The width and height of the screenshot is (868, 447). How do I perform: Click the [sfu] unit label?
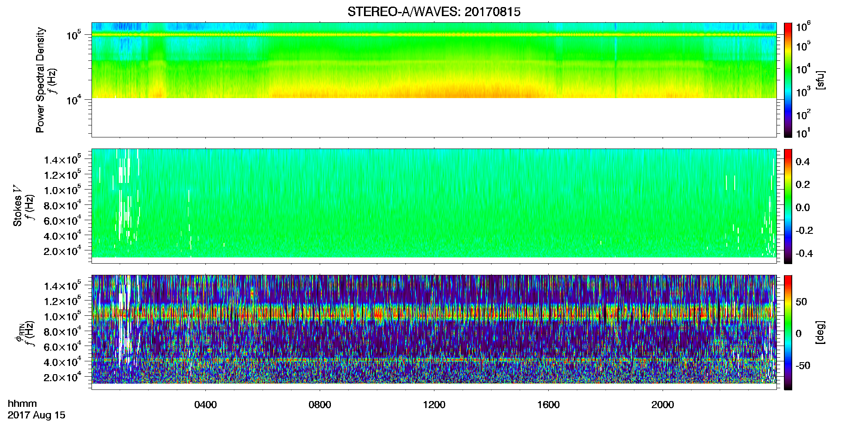coord(820,80)
